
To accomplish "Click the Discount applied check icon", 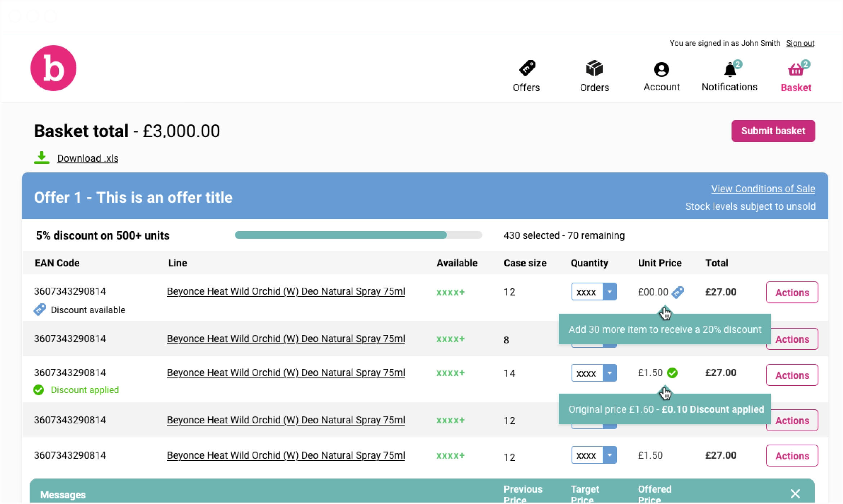I will tap(39, 390).
